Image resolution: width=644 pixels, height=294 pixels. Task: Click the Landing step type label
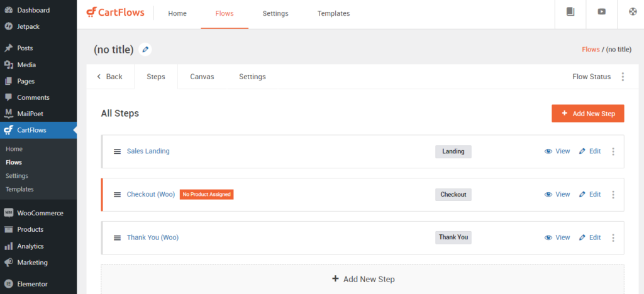453,151
